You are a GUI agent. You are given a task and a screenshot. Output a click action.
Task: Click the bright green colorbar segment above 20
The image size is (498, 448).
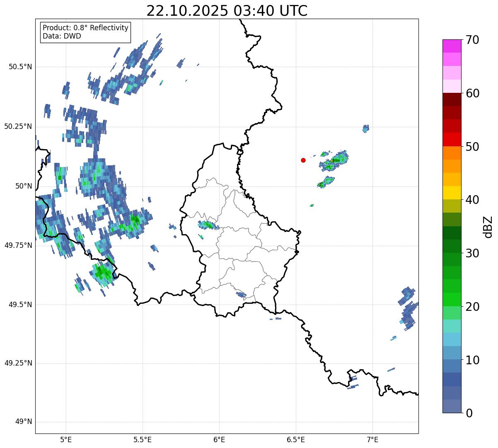click(452, 300)
